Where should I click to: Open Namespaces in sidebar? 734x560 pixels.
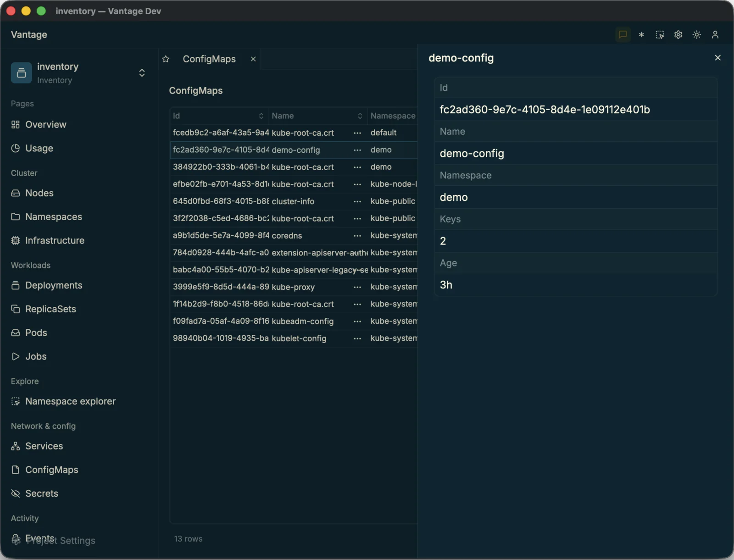click(x=54, y=217)
